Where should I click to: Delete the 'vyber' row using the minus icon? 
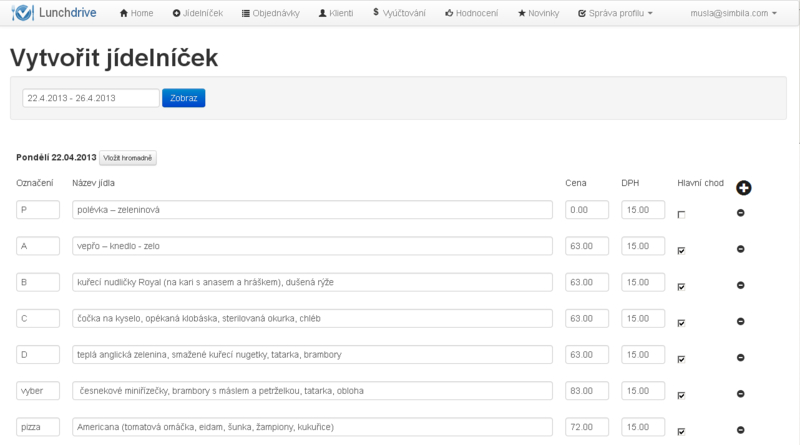(741, 393)
